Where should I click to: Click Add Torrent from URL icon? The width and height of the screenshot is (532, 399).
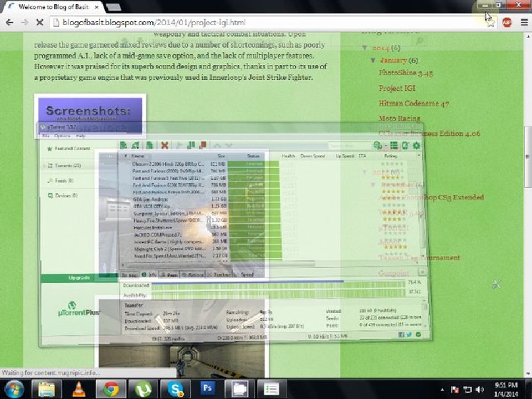[136, 146]
